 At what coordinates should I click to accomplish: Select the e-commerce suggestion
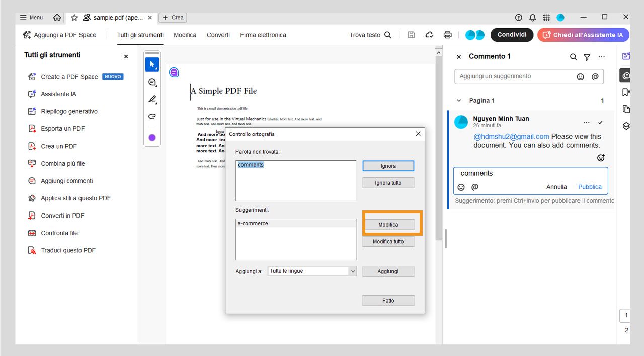tap(296, 223)
